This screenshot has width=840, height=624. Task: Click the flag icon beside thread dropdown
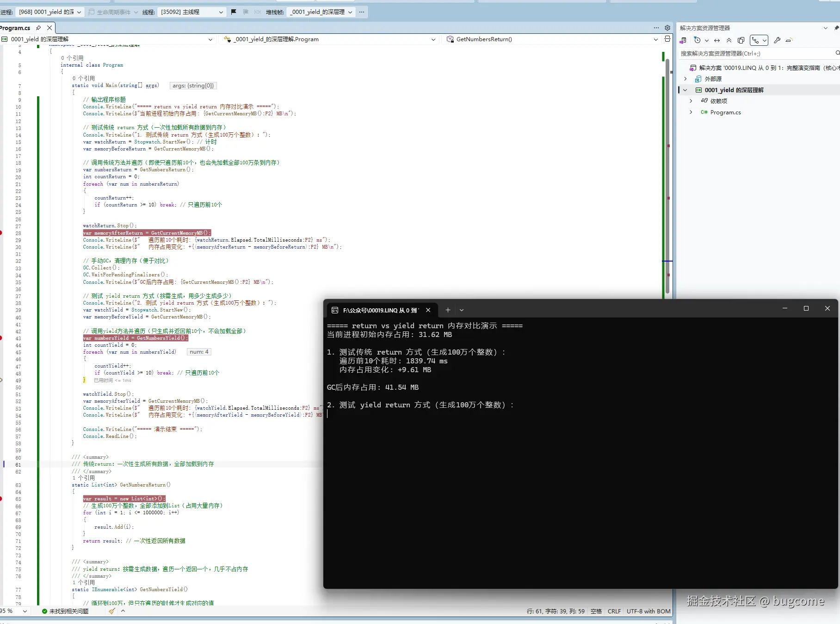[x=234, y=12]
